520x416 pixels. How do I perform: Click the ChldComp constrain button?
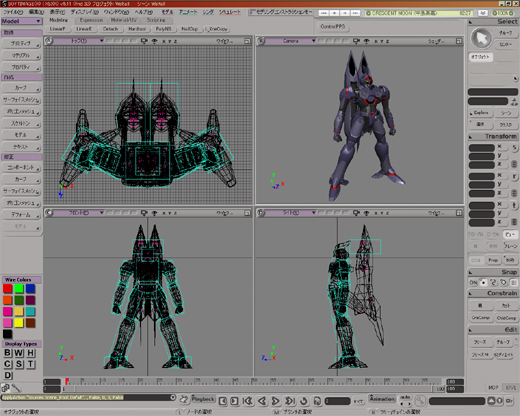(x=506, y=318)
